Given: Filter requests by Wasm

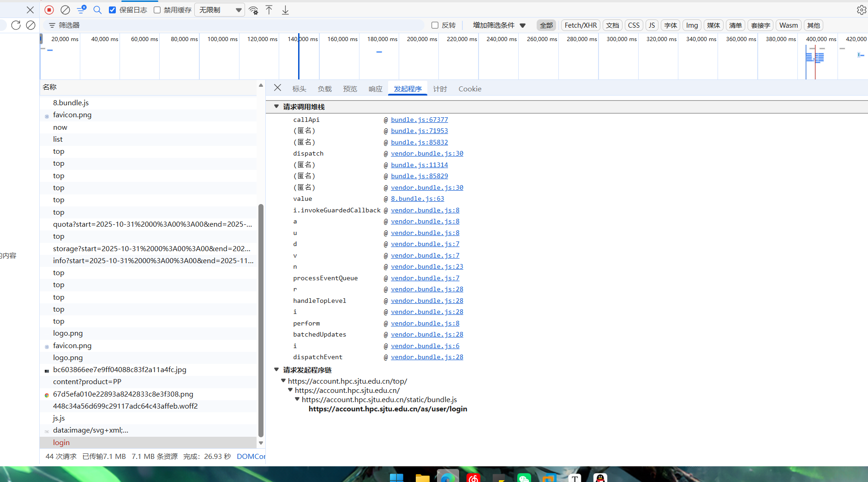Looking at the screenshot, I should point(789,25).
